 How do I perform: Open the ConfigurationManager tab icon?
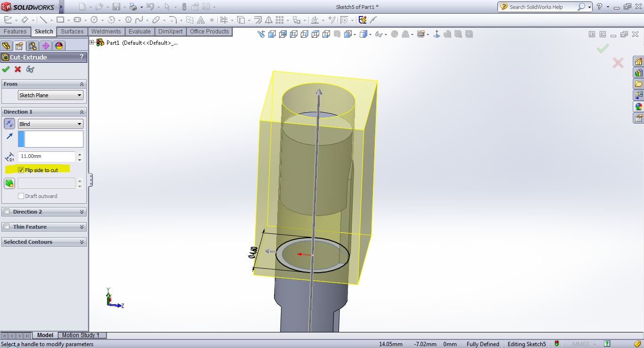32,46
